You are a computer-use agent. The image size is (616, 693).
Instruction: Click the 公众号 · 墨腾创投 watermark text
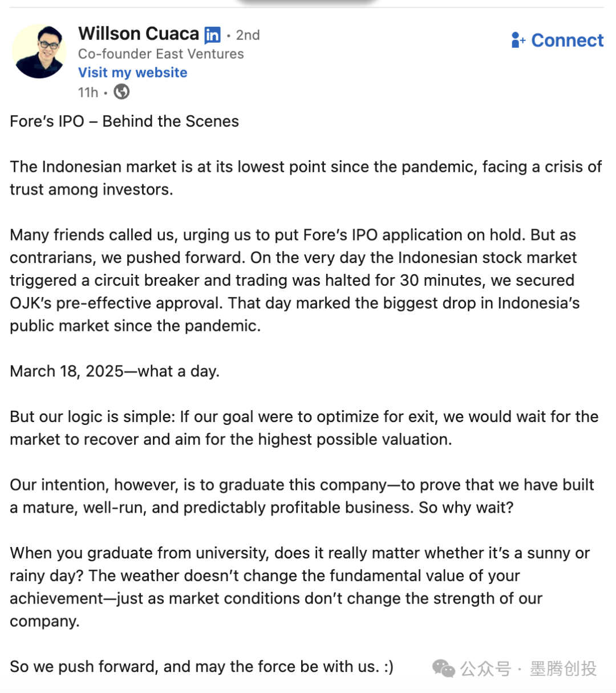coord(528,668)
